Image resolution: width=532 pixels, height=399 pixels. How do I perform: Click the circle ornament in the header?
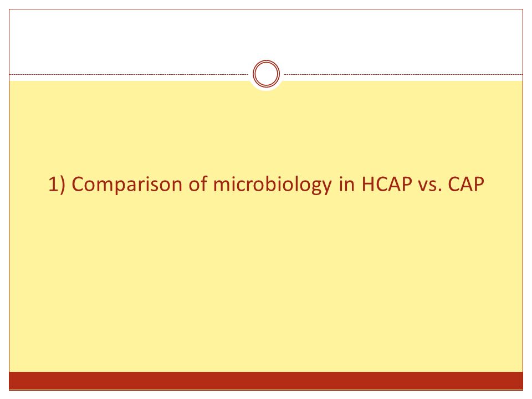[267, 74]
